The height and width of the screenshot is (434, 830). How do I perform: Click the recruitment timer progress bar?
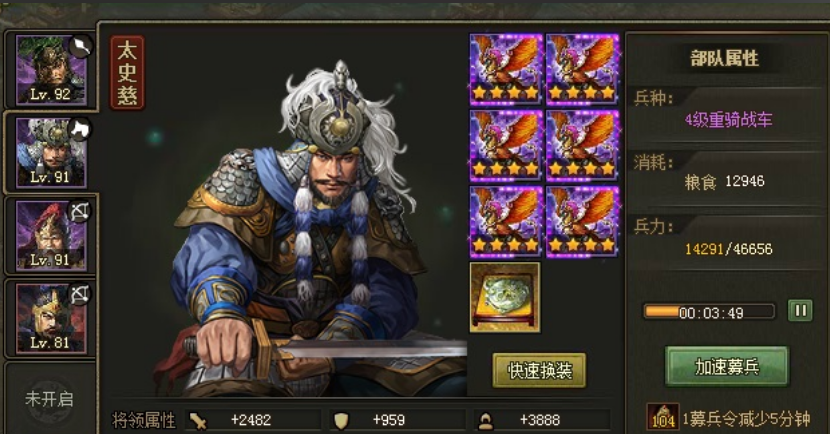coord(709,312)
